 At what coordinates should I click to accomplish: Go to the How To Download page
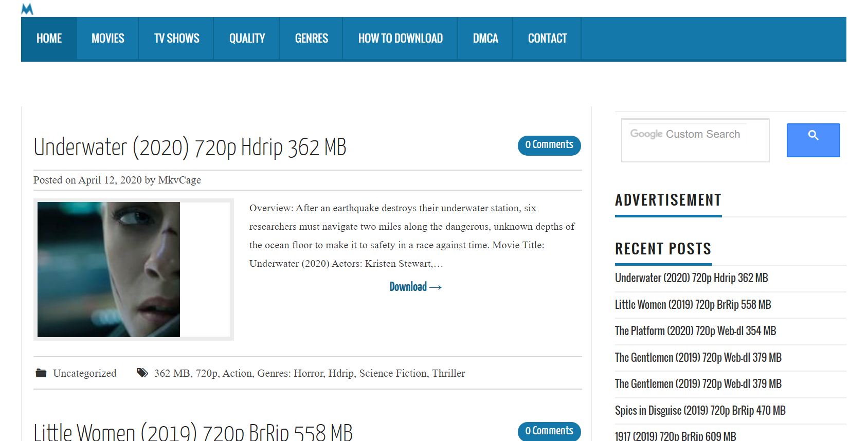[x=400, y=39]
